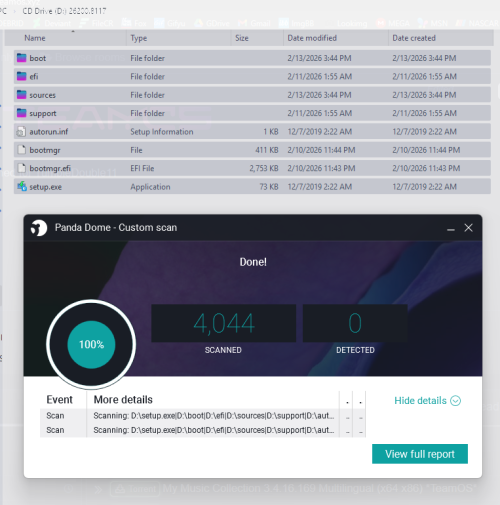Select the support folder name
Image resolution: width=500 pixels, height=505 pixels.
[x=43, y=113]
